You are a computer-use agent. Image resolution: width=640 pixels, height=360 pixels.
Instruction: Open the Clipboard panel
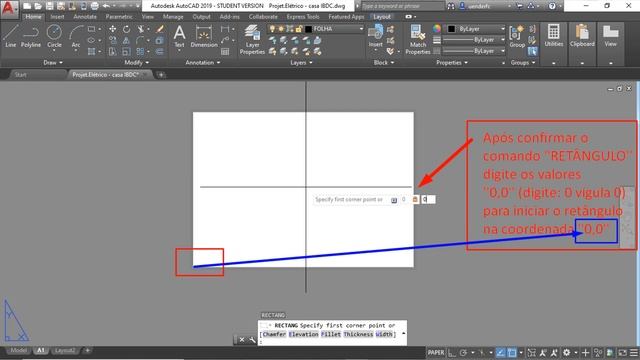pos(582,36)
